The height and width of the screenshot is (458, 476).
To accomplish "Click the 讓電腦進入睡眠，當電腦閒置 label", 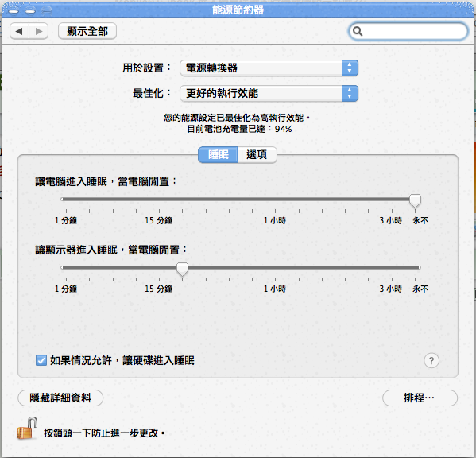I will coord(106,181).
